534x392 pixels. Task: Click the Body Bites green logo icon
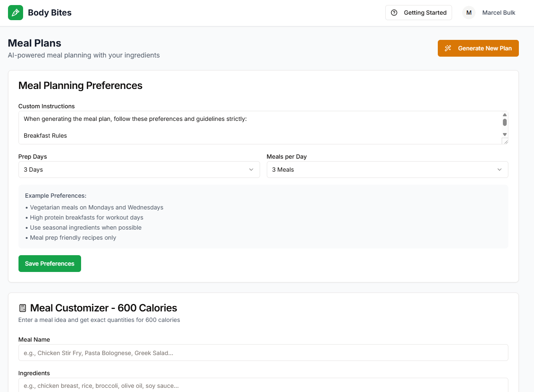(x=15, y=13)
